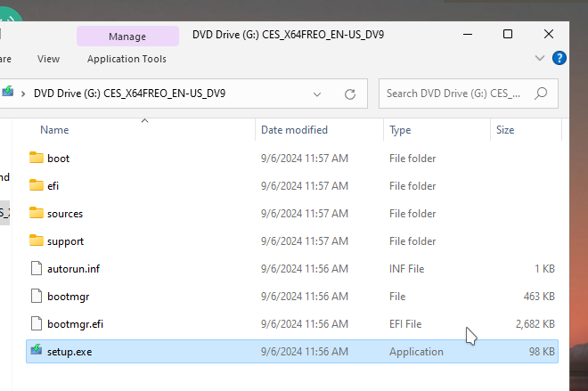The image size is (588, 391).
Task: Minimize the File Explorer window
Action: pos(468,34)
